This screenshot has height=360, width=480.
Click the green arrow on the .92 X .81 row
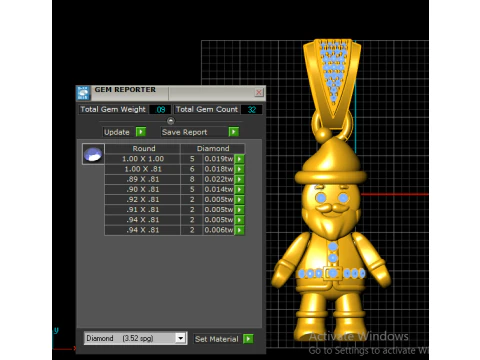tap(239, 200)
